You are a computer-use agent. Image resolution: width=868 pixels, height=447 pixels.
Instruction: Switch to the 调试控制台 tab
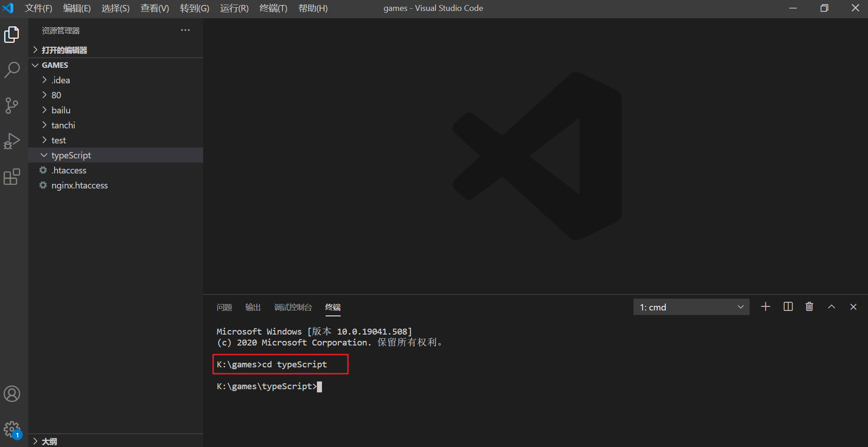(x=293, y=307)
